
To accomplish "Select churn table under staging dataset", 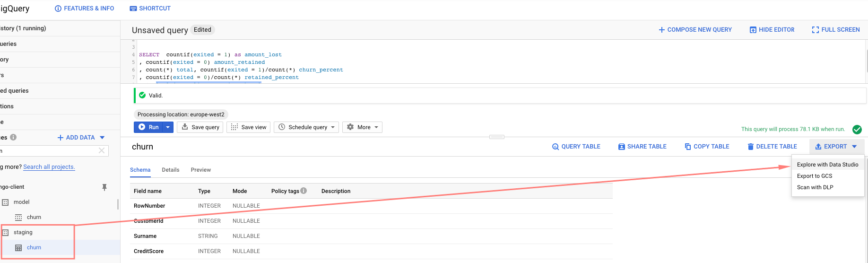I will [x=34, y=247].
